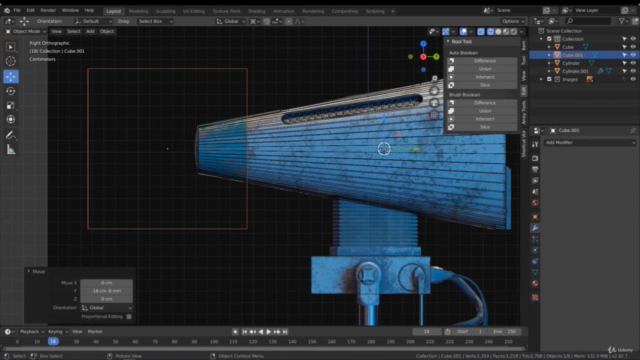640x360 pixels.
Task: Select the Annotate tool
Action: [x=11, y=135]
